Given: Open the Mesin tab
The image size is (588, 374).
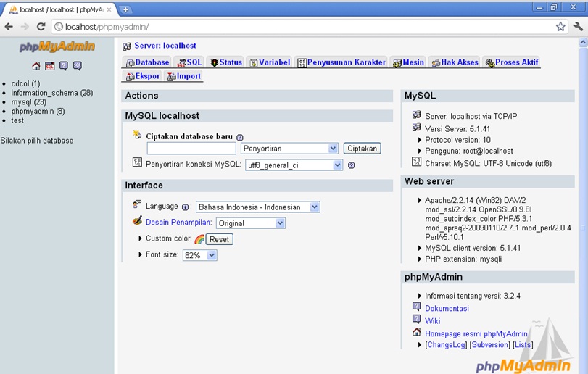Looking at the screenshot, I should [408, 62].
